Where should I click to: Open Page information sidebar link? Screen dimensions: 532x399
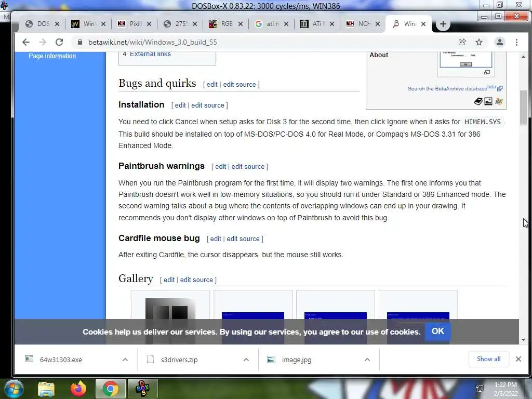pyautogui.click(x=52, y=56)
